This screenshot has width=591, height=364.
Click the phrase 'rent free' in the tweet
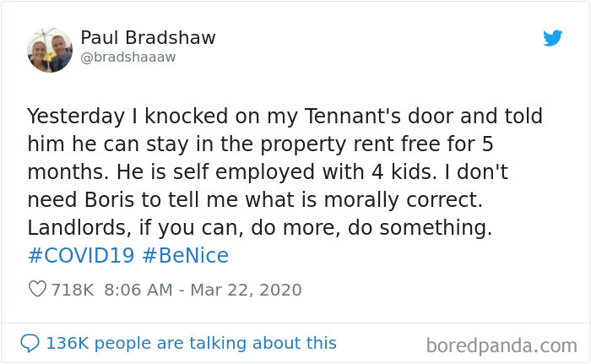[397, 144]
